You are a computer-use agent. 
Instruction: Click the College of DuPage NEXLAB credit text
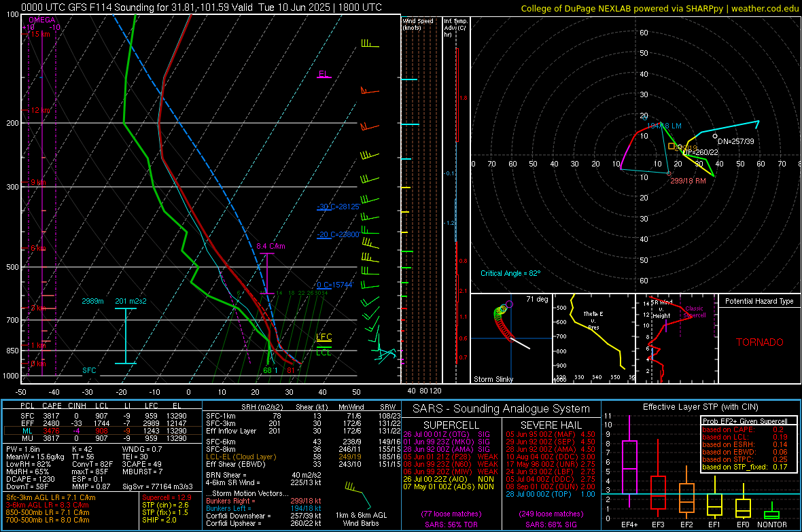660,8
